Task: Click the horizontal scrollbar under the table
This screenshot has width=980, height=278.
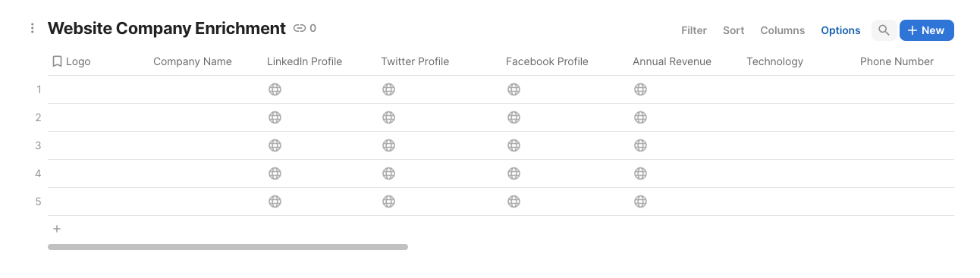Action: pos(228,247)
